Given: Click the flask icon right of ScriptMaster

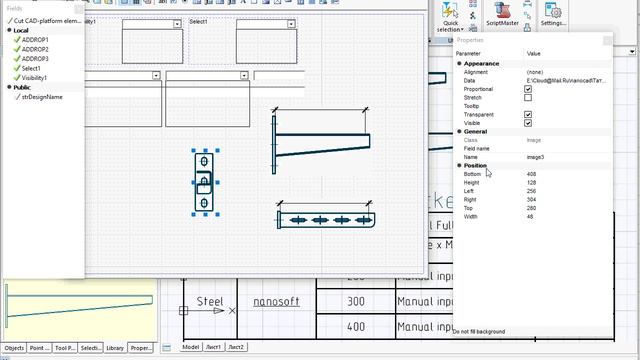Looking at the screenshot, I should pyautogui.click(x=527, y=28).
